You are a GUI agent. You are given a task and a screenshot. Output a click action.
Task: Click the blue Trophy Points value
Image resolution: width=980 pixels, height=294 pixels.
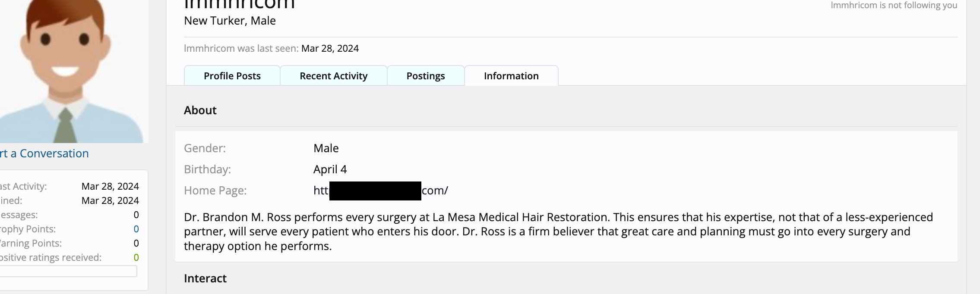click(136, 229)
